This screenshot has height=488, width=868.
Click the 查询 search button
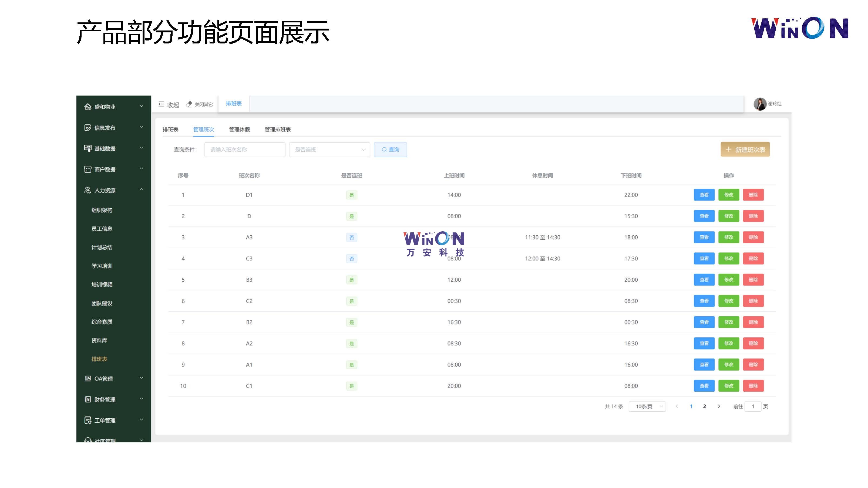[x=391, y=150]
